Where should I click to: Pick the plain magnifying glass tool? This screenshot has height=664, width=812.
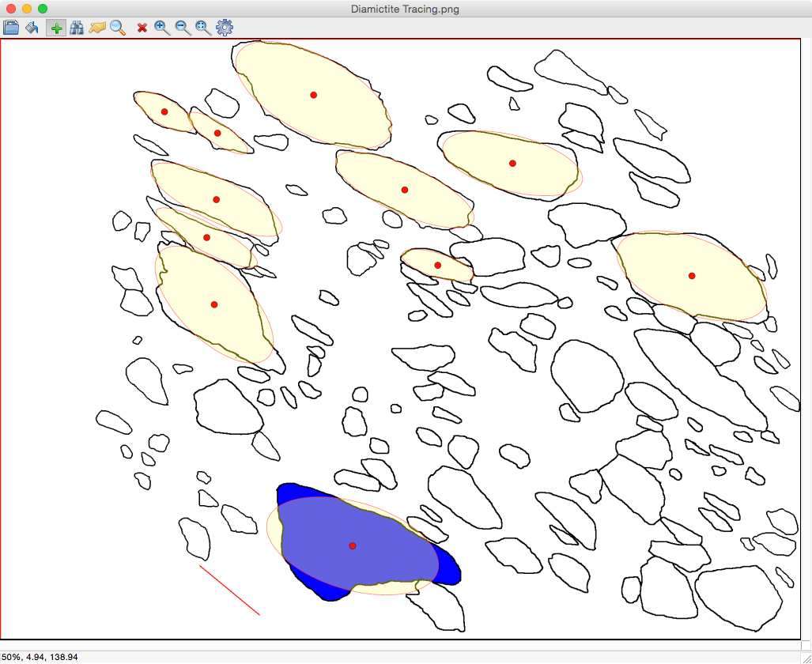tap(118, 28)
